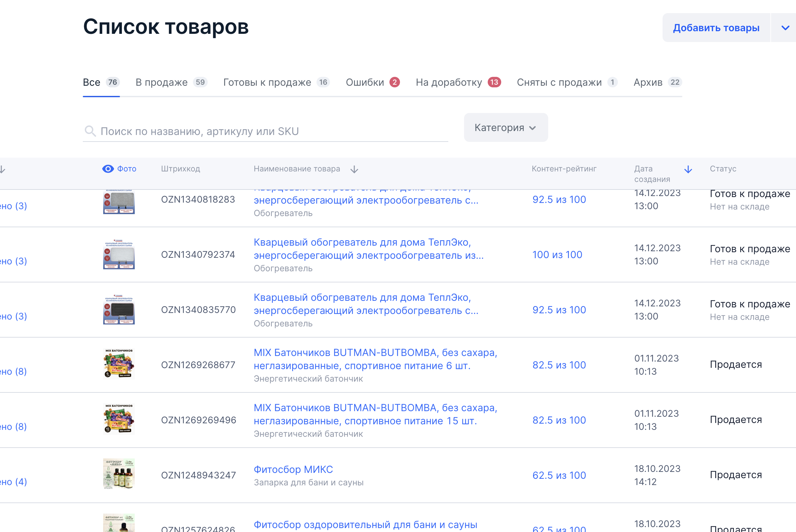Click rating 82.5 из 100 for OZN1269268677
Image resolution: width=796 pixels, height=532 pixels.
coord(559,365)
